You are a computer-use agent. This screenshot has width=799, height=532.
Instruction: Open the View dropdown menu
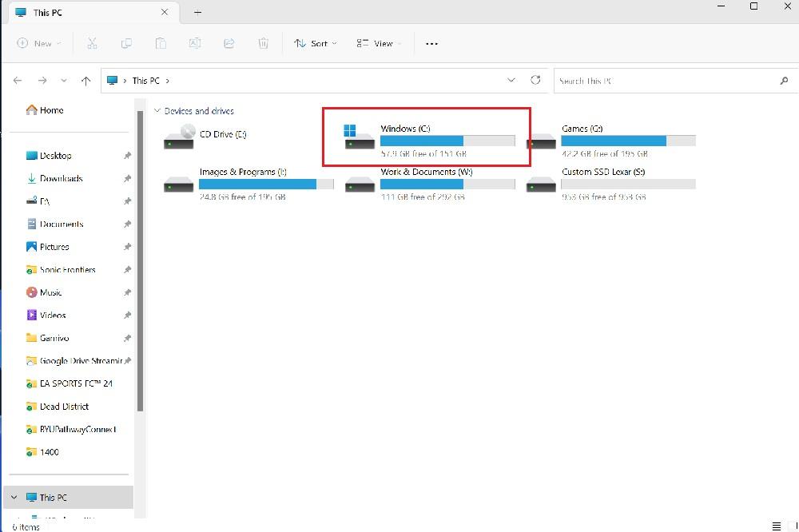(379, 43)
